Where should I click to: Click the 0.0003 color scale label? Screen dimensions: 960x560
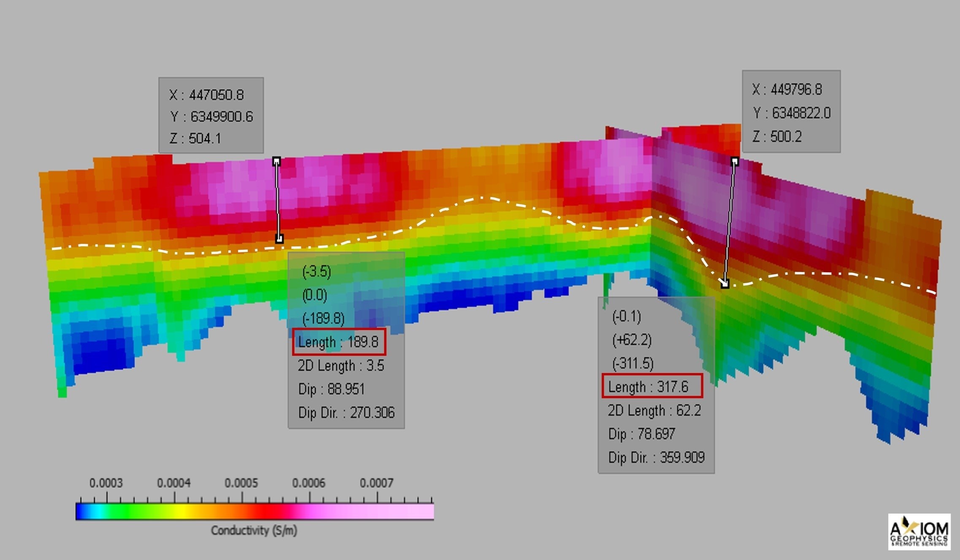pyautogui.click(x=106, y=483)
